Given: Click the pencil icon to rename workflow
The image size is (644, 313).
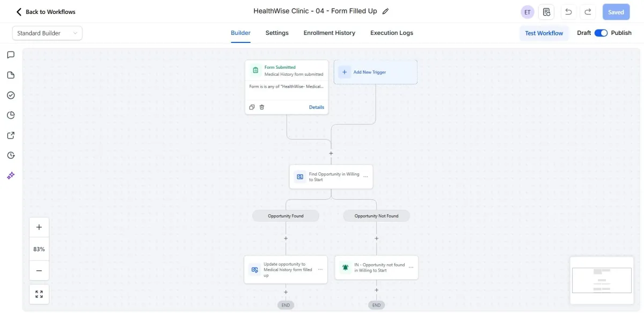Looking at the screenshot, I should (x=385, y=11).
